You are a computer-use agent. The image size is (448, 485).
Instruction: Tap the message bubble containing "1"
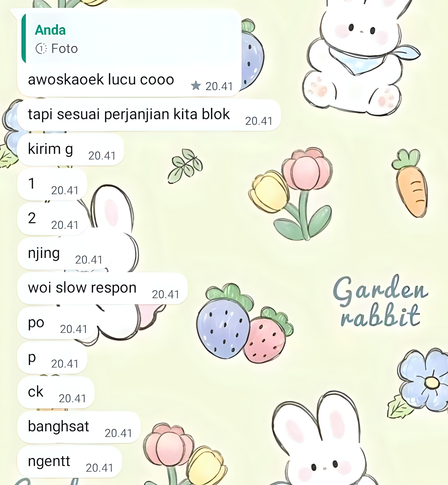pyautogui.click(x=52, y=184)
